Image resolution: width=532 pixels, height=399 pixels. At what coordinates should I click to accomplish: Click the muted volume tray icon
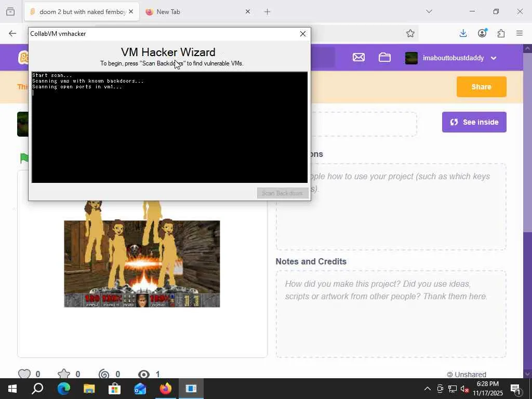[x=464, y=389]
